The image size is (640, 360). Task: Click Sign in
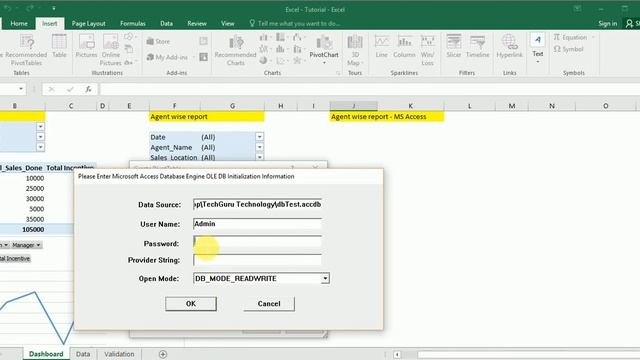[x=608, y=24]
